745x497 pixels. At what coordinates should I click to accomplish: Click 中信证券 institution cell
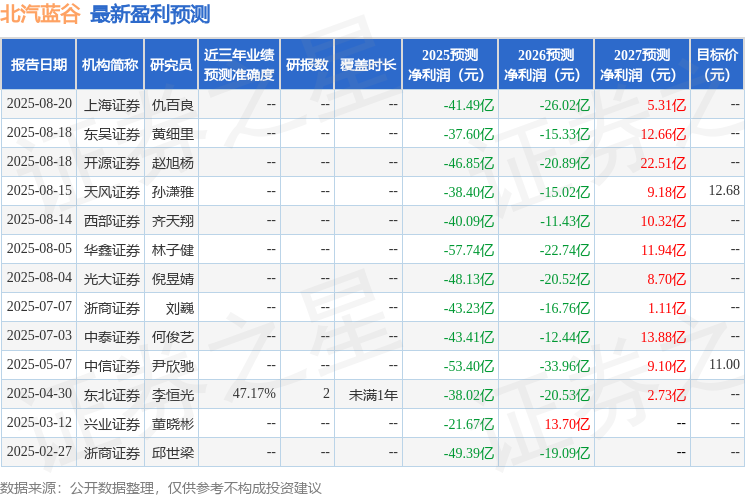[112, 366]
